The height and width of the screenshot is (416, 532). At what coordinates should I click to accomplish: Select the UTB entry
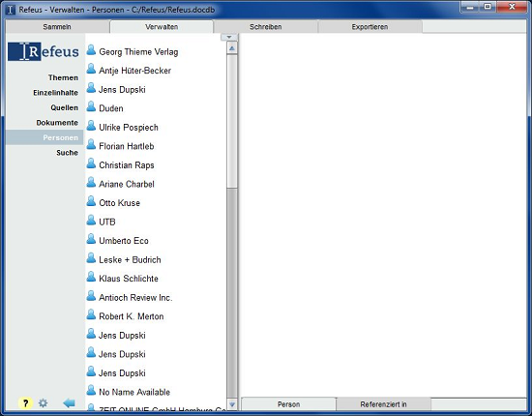click(107, 222)
